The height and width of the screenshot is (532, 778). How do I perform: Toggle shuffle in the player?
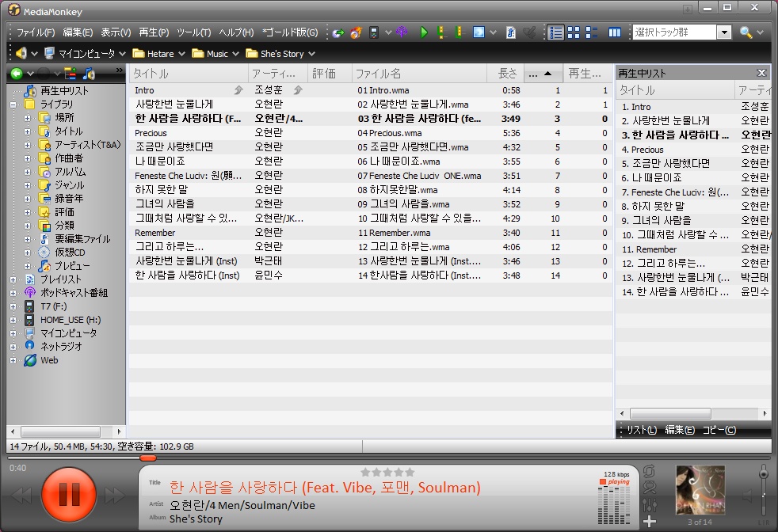tap(650, 488)
